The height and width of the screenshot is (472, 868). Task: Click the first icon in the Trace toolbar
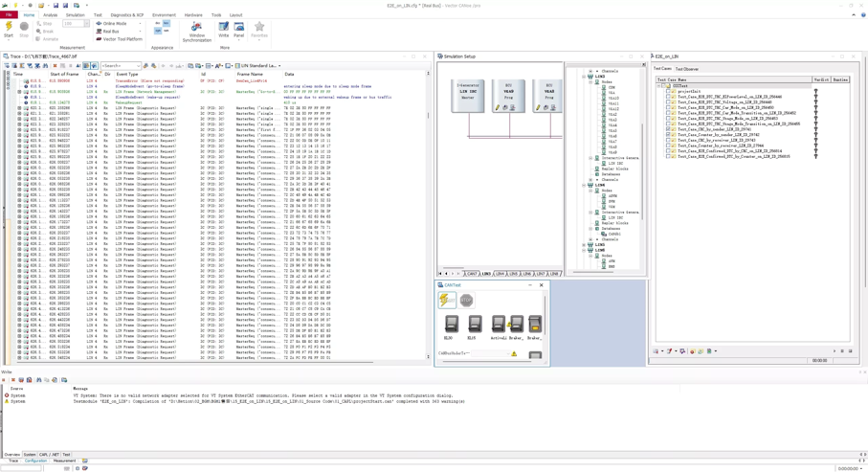click(7, 65)
